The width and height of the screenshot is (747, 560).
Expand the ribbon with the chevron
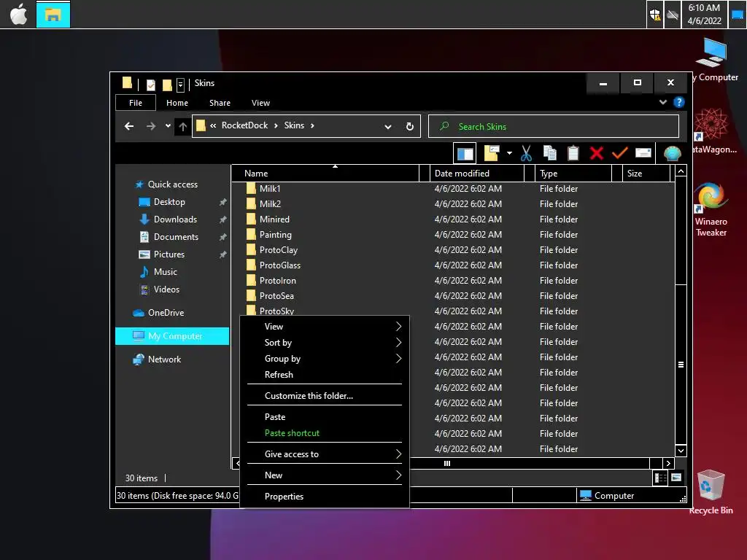click(662, 102)
